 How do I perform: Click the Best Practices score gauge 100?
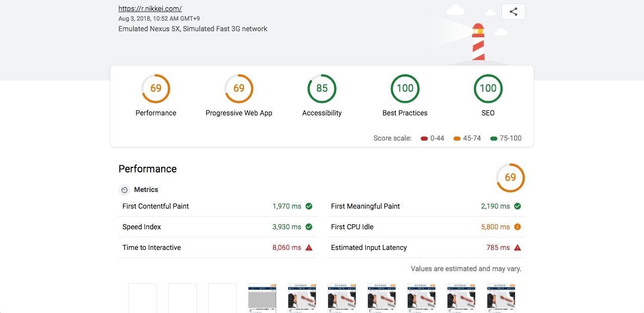(405, 89)
